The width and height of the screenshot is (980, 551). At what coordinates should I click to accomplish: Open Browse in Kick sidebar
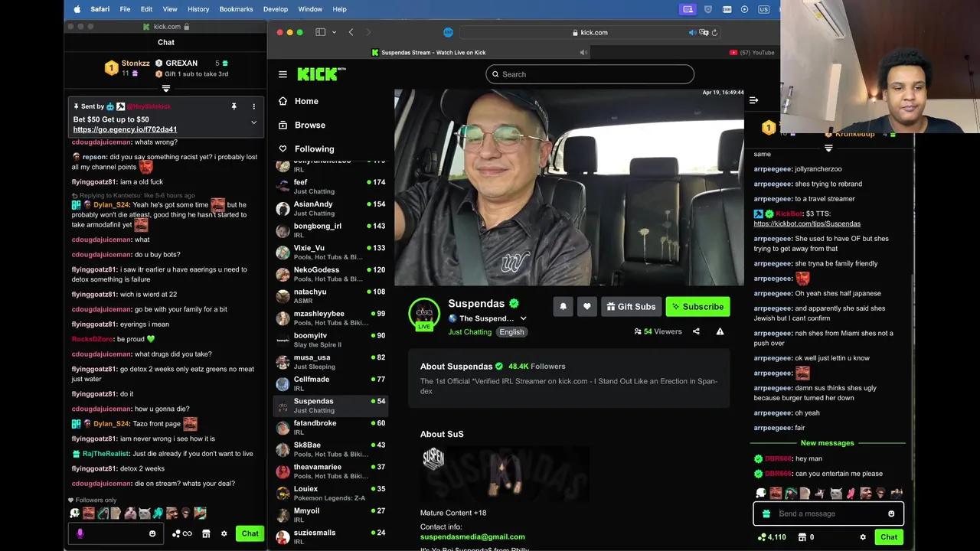click(309, 125)
